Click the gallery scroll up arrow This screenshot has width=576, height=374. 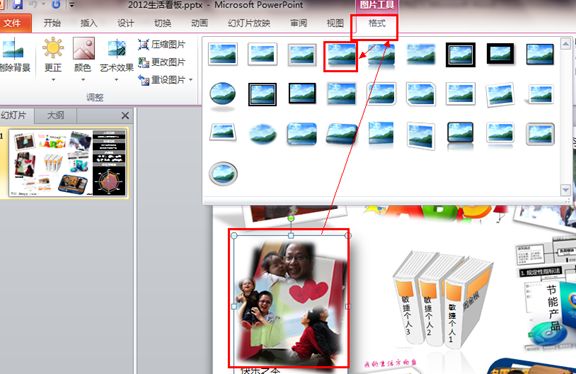[565, 44]
